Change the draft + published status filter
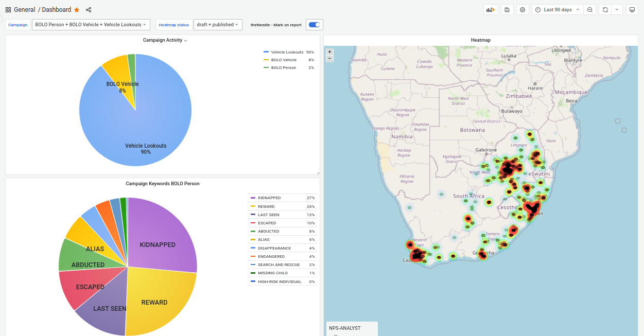 pos(218,24)
